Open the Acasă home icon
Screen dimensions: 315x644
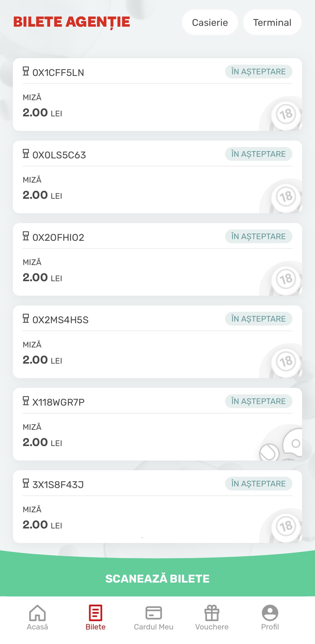(x=37, y=613)
